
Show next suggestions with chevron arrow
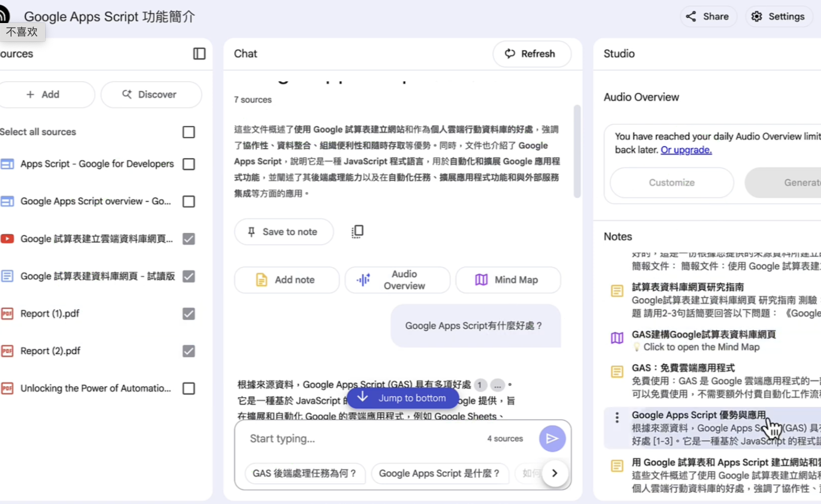pos(555,473)
